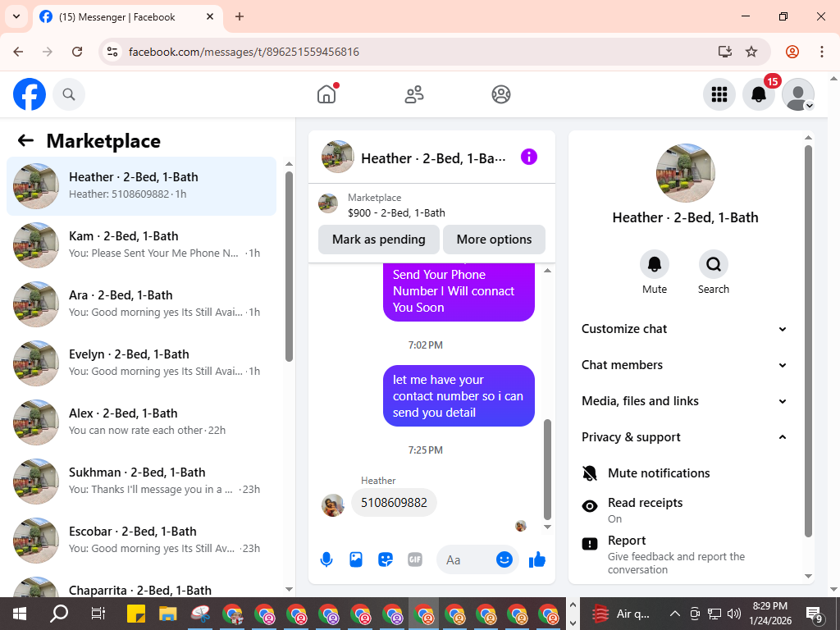The width and height of the screenshot is (840, 630).
Task: Toggle Read receipts setting
Action: [x=685, y=510]
